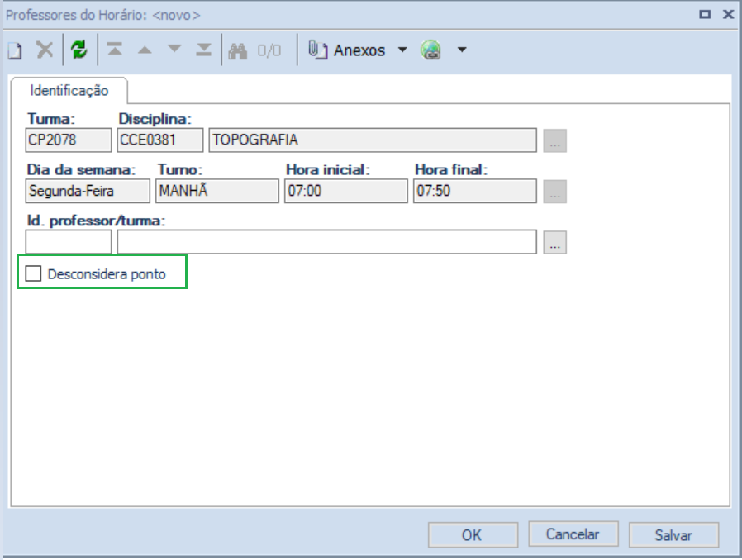Click the Turma field CP2078
The height and width of the screenshot is (560, 742).
(69, 140)
